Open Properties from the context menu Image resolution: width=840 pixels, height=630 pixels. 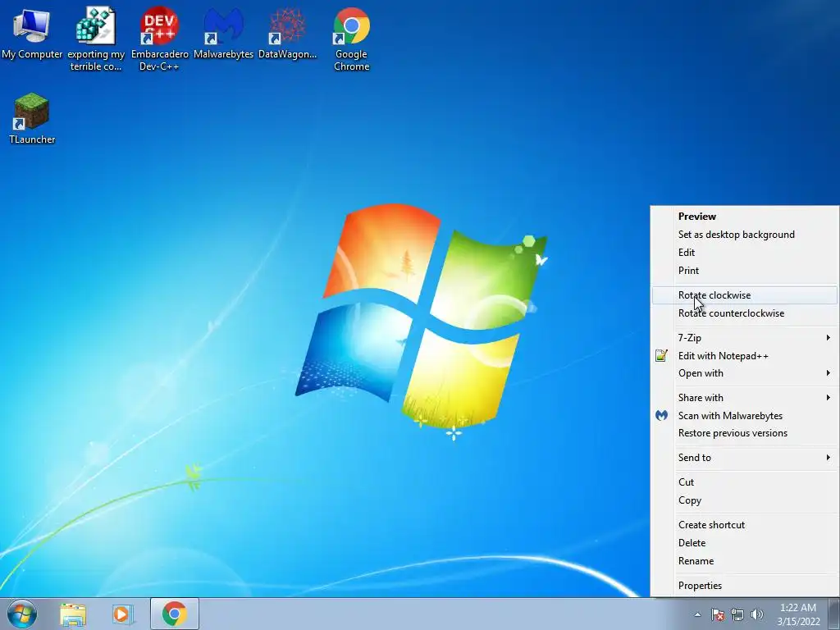point(745,586)
